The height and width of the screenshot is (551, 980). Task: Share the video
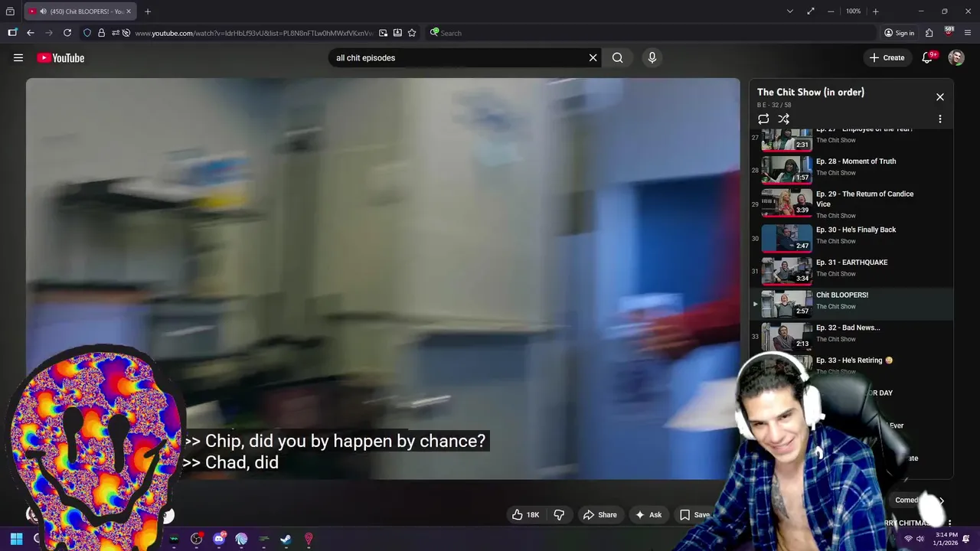(x=599, y=515)
